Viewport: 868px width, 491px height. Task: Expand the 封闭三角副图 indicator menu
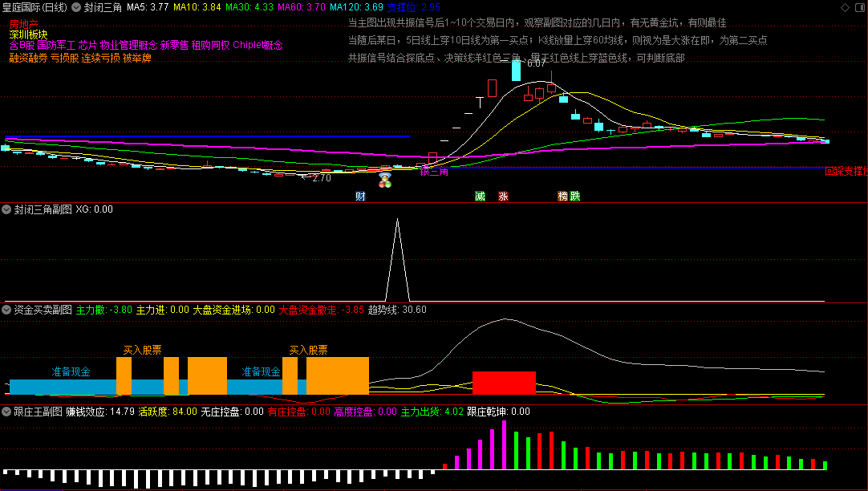coord(6,209)
